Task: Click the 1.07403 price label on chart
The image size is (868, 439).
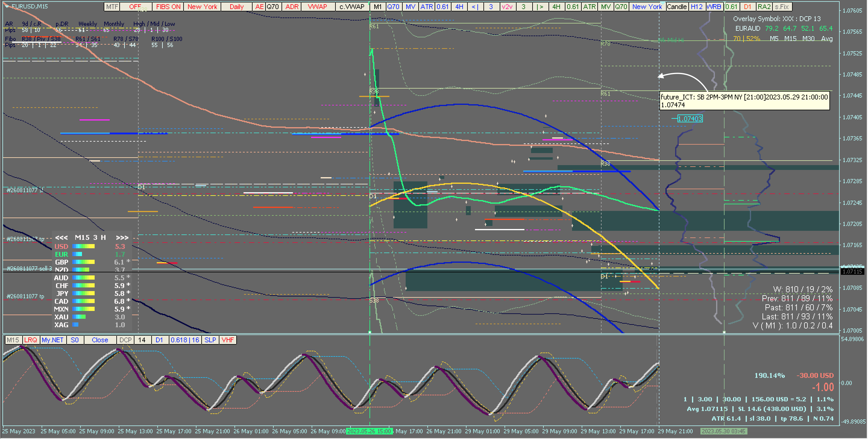Action: [x=690, y=119]
